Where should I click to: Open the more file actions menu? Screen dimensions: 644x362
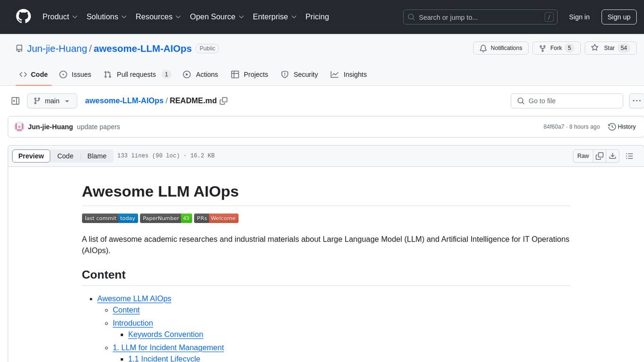[636, 101]
